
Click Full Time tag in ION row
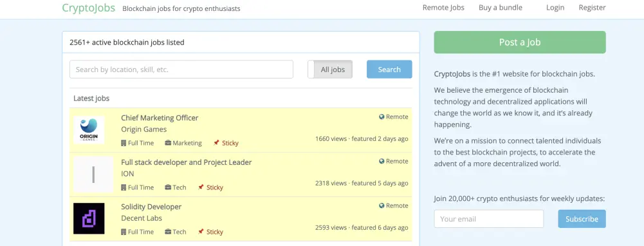click(x=141, y=187)
